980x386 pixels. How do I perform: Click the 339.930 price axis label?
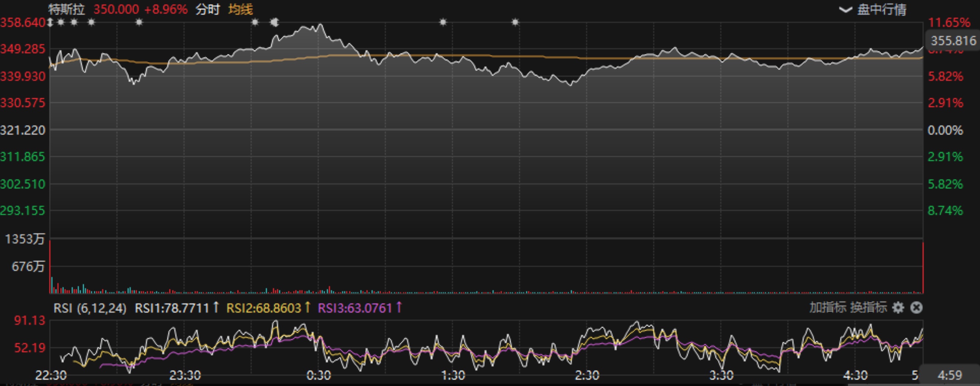point(23,76)
